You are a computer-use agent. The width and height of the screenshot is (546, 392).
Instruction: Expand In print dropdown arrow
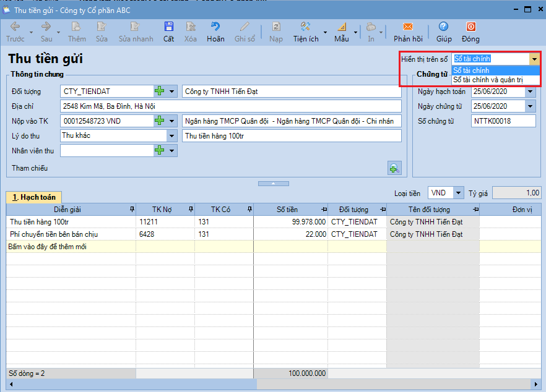[381, 32]
